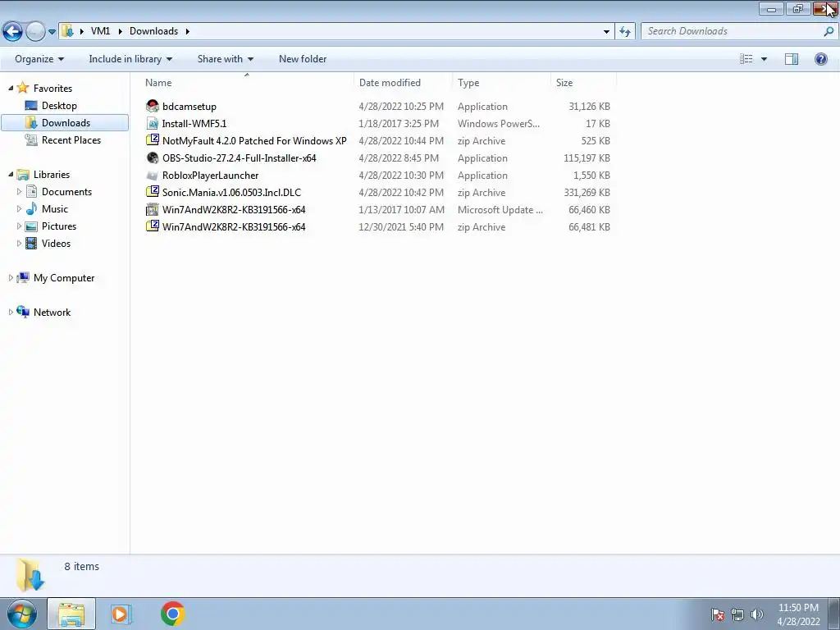Image resolution: width=840 pixels, height=630 pixels.
Task: Select My Computer in navigation pane
Action: tap(64, 278)
